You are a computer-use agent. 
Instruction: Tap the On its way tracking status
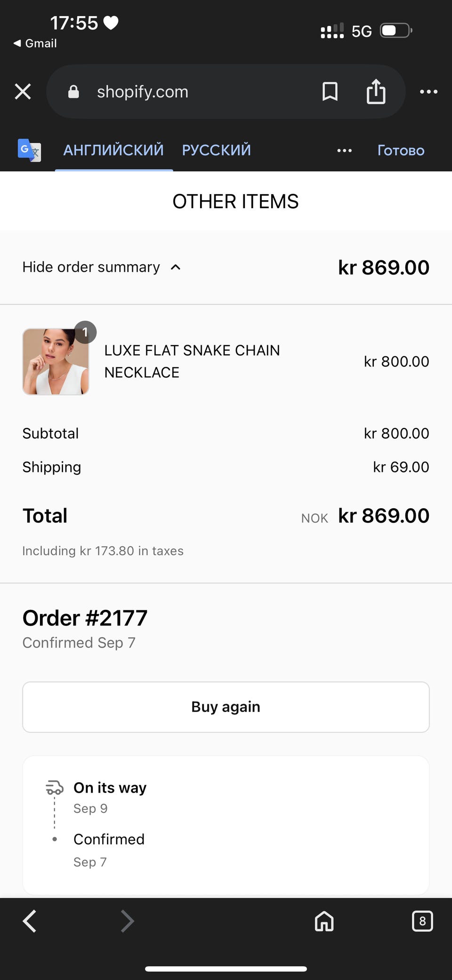pos(110,787)
